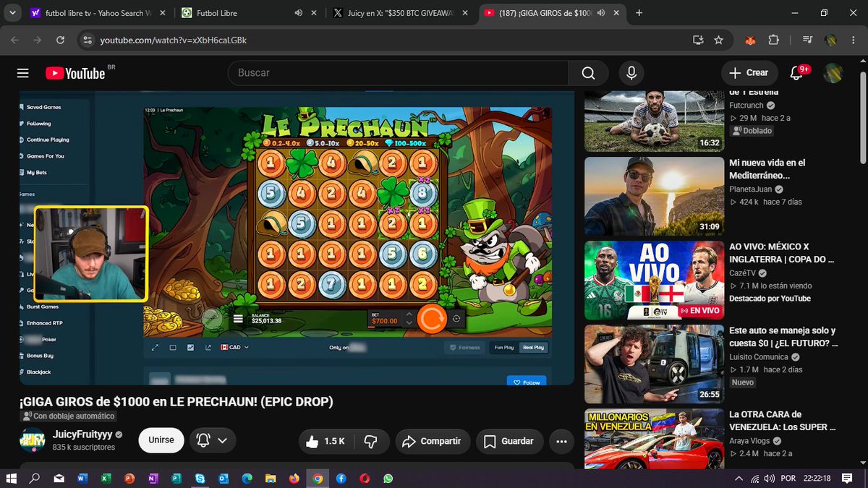The image size is (868, 488).
Task: Open system volume control in tray
Action: 770,479
